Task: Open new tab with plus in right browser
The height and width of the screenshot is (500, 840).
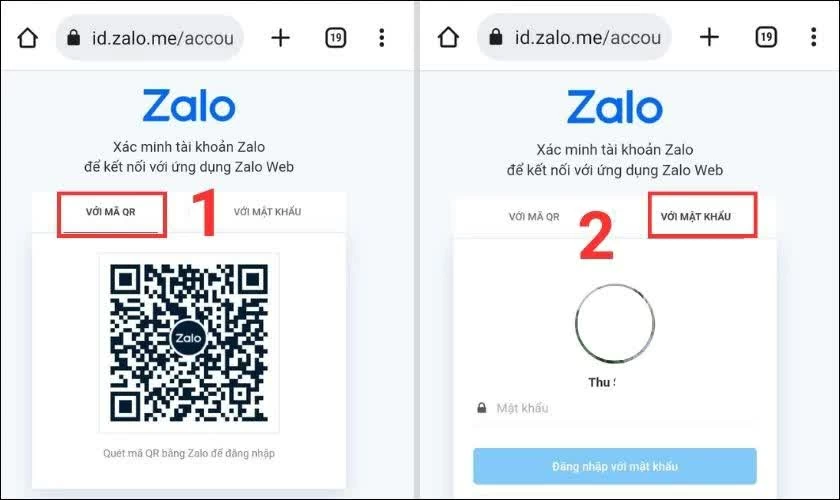Action: click(709, 37)
